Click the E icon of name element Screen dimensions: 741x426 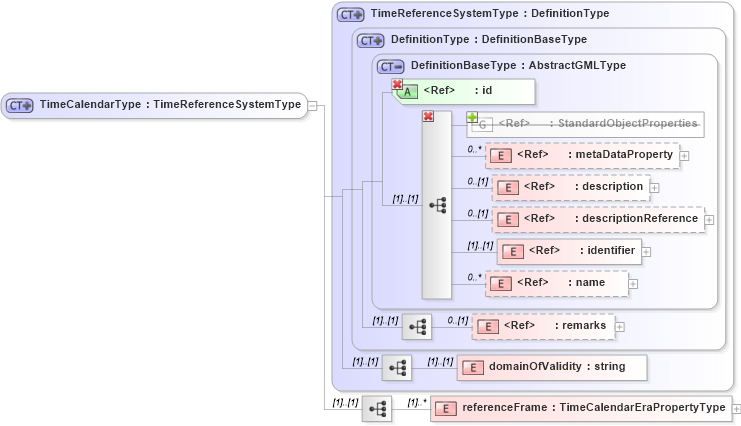click(501, 284)
